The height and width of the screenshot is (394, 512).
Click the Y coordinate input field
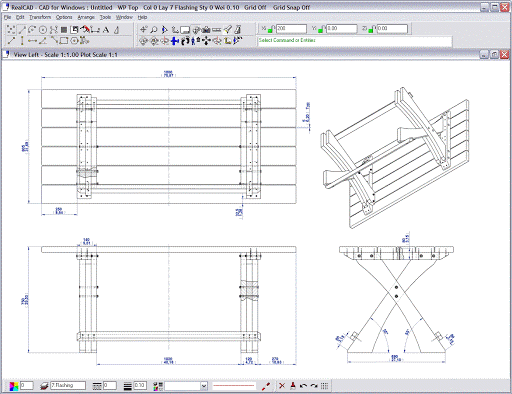point(341,29)
